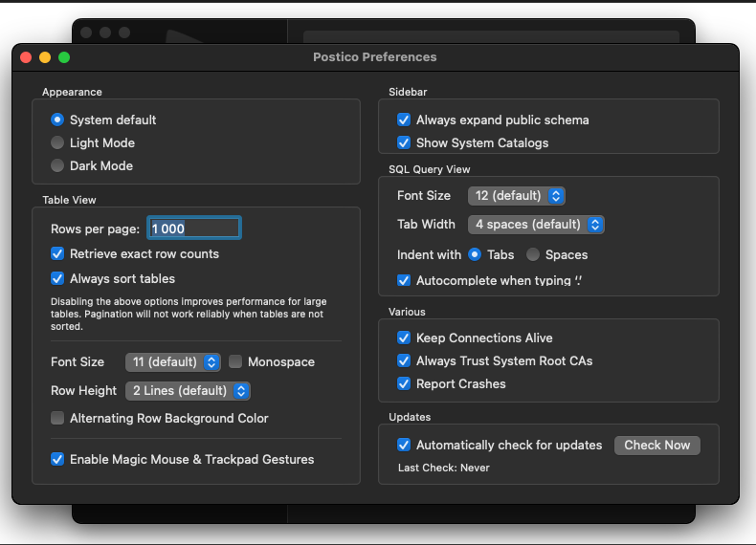Enable the Monospace font checkbox
The height and width of the screenshot is (545, 756).
[x=236, y=362]
